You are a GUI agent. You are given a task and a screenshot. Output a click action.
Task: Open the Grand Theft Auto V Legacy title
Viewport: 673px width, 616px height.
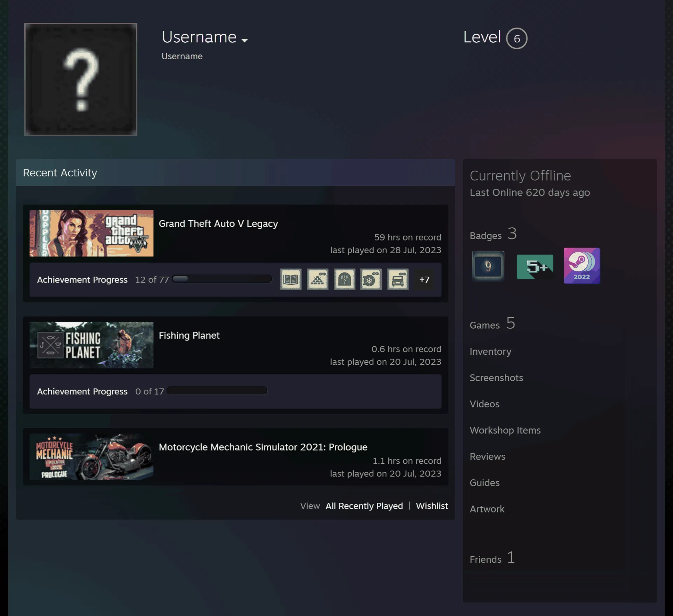[218, 224]
